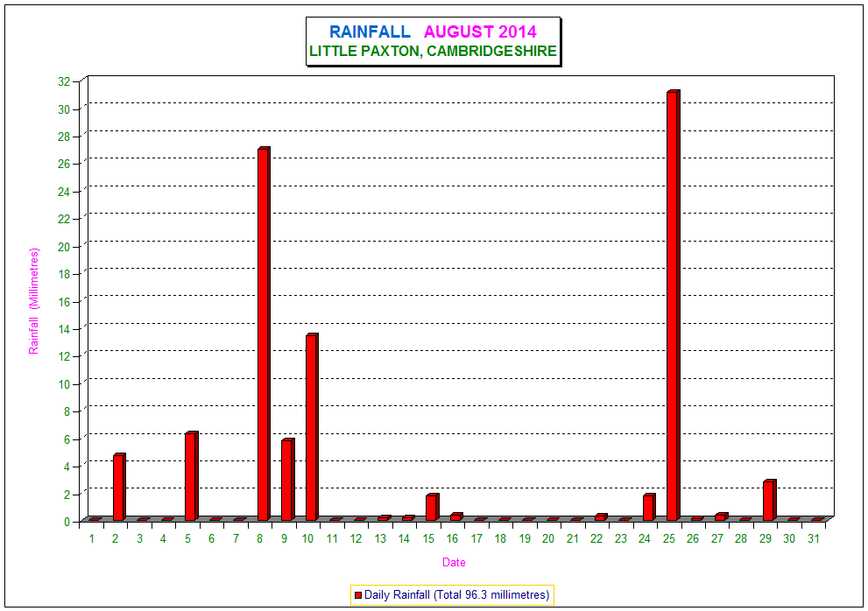This screenshot has width=868, height=611.
Task: Click x-axis date label '25'
Action: 668,538
